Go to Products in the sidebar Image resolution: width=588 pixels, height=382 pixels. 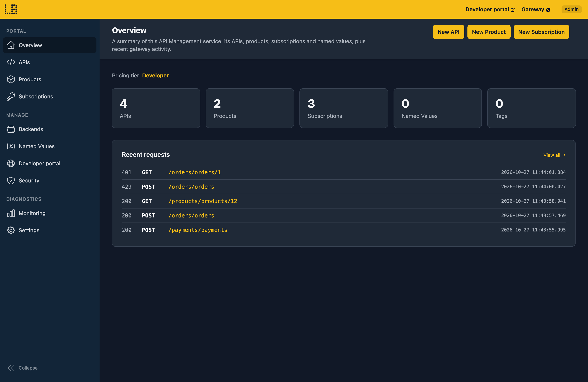pyautogui.click(x=50, y=79)
